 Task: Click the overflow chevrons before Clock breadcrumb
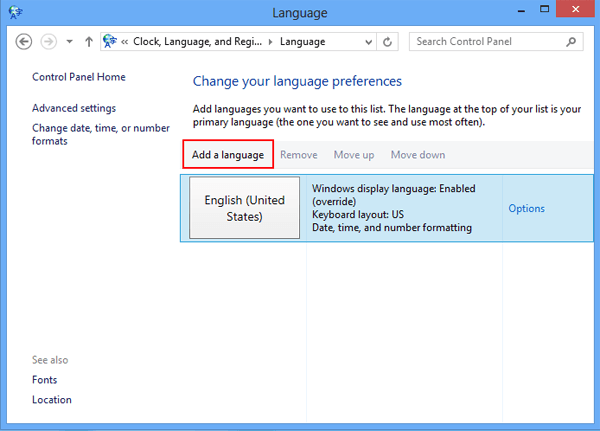pos(124,42)
